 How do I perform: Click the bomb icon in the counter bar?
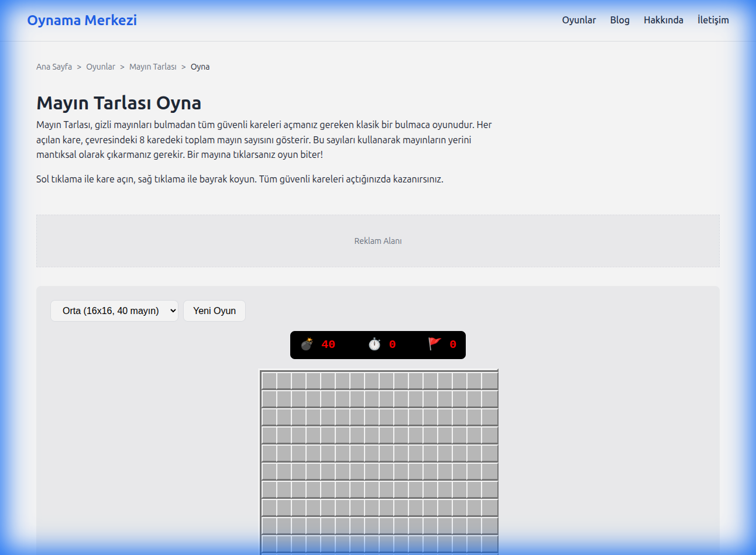click(307, 344)
